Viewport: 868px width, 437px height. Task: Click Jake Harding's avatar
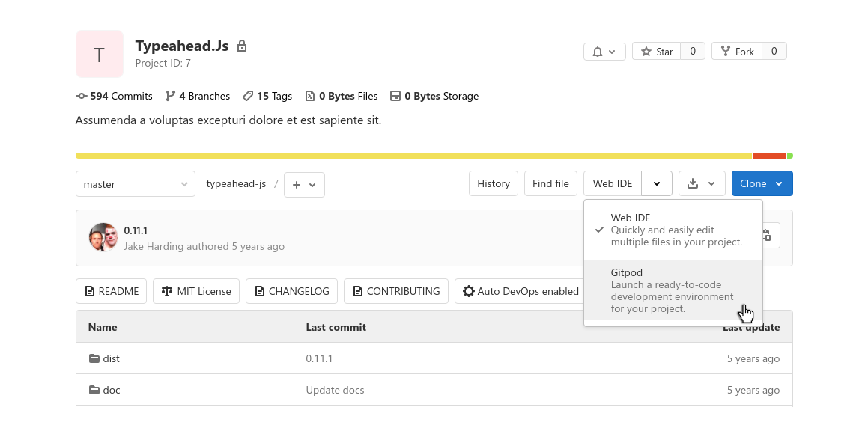[x=103, y=237]
